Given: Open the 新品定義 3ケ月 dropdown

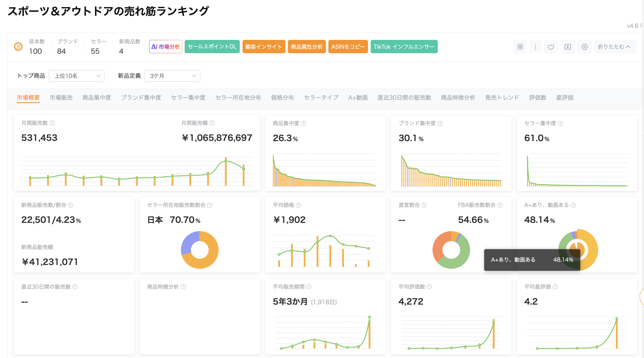Looking at the screenshot, I should [x=172, y=76].
